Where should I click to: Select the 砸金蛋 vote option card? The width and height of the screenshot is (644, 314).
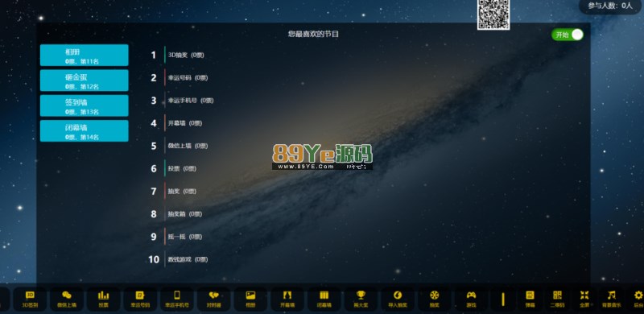pyautogui.click(x=85, y=81)
